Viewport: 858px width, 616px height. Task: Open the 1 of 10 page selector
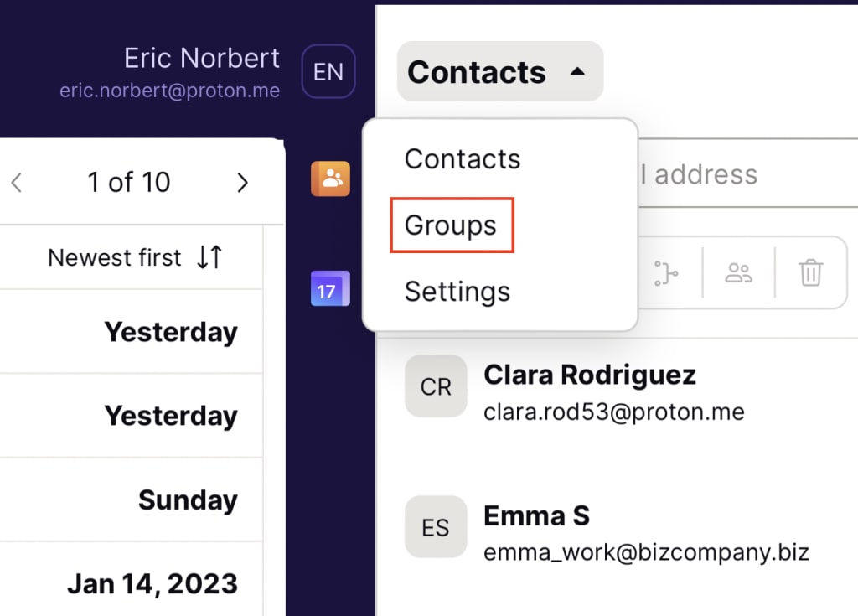coord(129,182)
